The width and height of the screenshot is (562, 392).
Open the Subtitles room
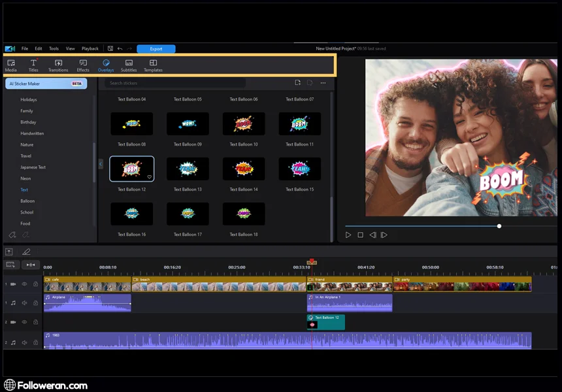point(129,65)
